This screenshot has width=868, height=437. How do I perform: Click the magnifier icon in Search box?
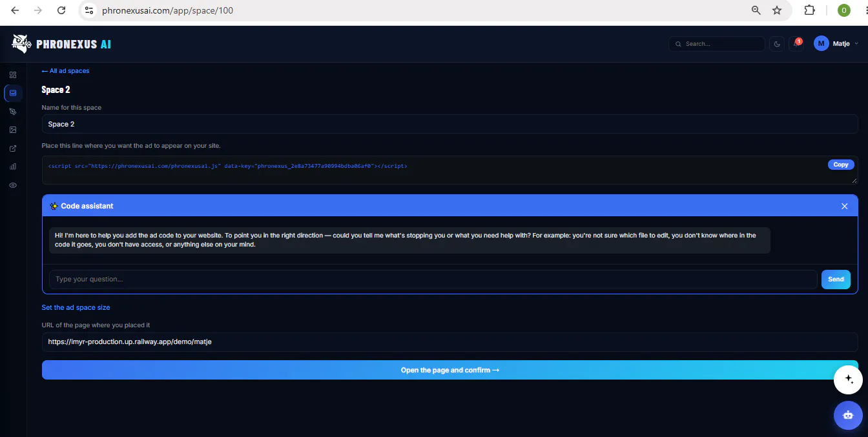click(678, 44)
